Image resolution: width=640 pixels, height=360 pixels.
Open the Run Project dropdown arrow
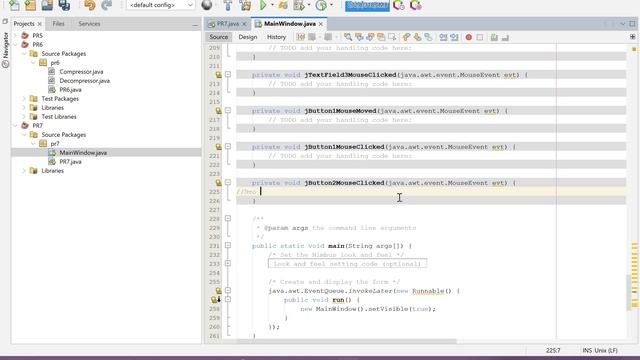(x=272, y=5)
